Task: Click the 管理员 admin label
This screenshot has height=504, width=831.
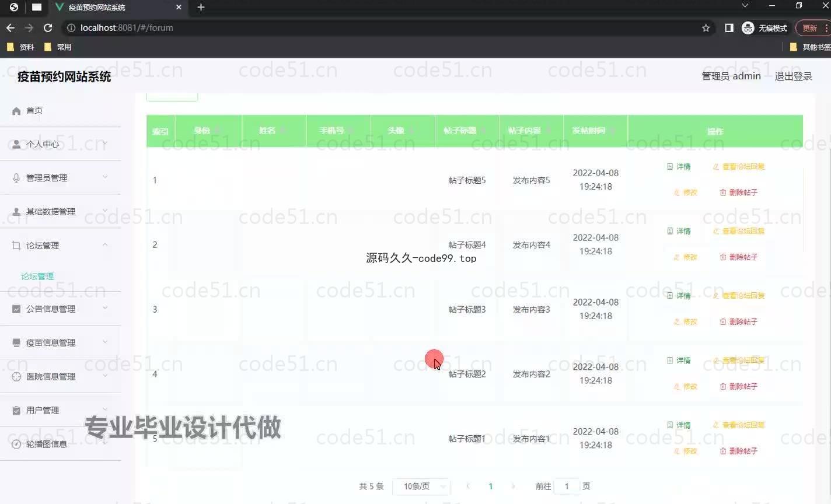Action: point(731,76)
